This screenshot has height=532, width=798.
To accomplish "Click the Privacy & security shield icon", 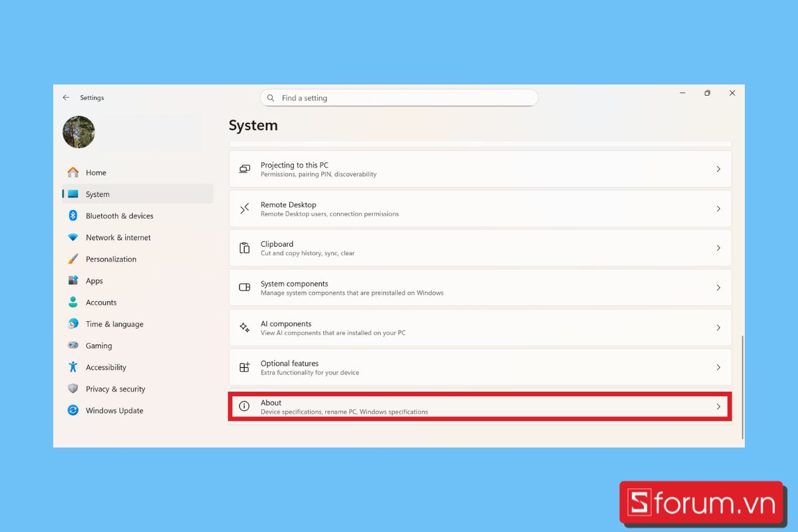I will click(73, 388).
